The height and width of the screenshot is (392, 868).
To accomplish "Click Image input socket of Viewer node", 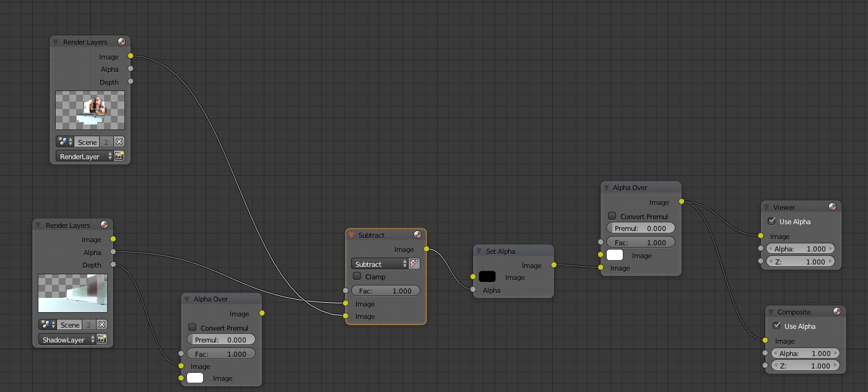I will tap(761, 235).
